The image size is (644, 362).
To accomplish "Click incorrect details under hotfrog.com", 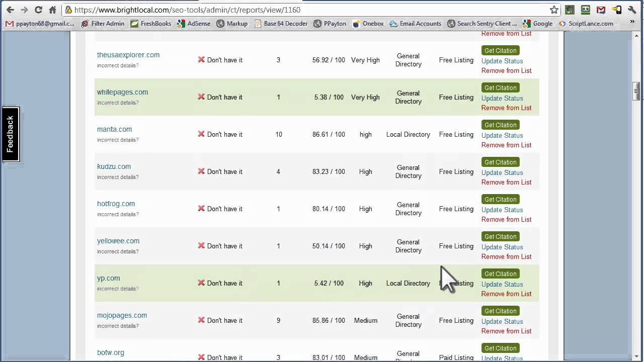I will point(118,214).
